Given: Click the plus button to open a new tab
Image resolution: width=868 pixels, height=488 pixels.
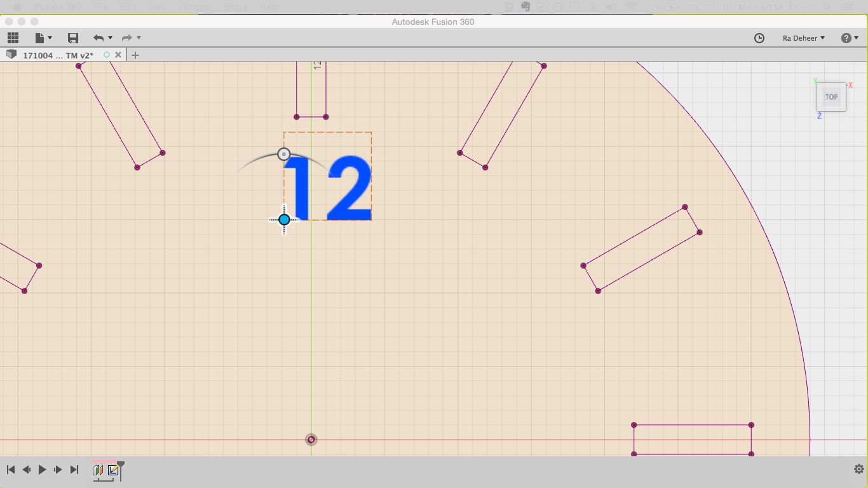Looking at the screenshot, I should point(135,55).
